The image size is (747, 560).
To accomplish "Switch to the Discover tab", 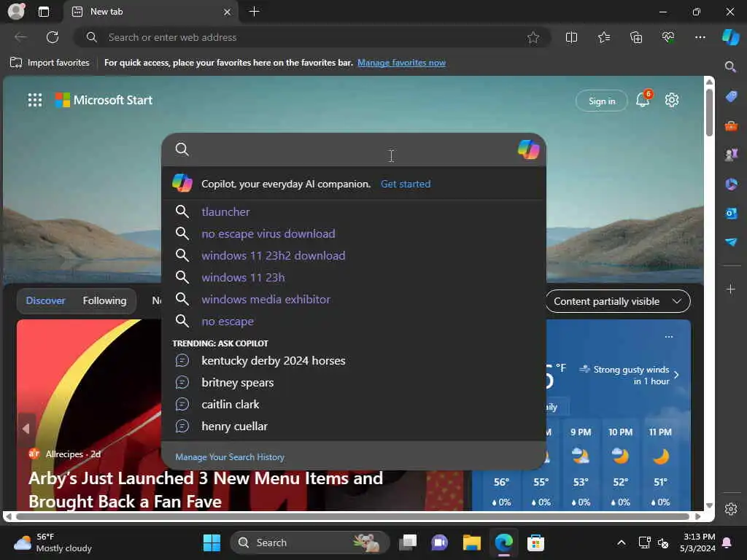I will pyautogui.click(x=45, y=300).
